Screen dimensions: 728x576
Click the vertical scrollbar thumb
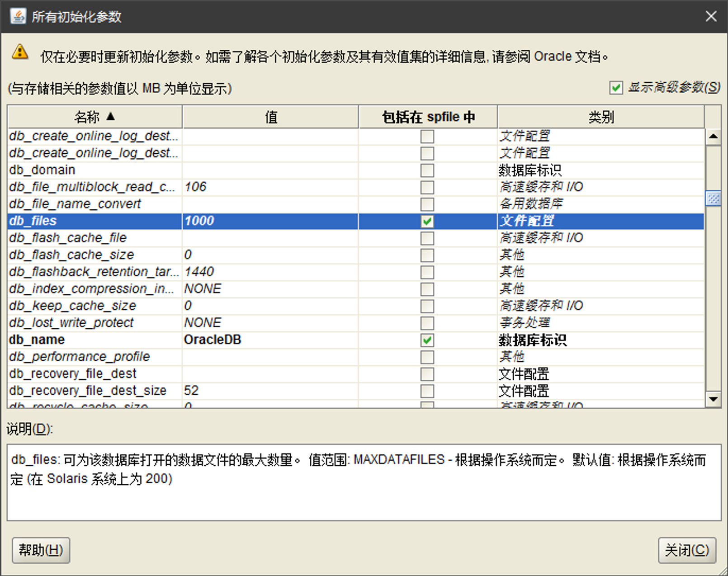pyautogui.click(x=713, y=198)
